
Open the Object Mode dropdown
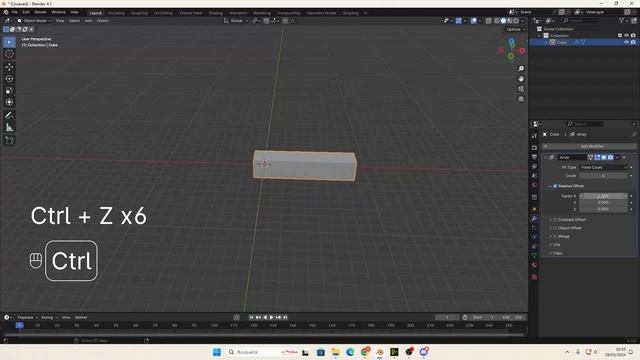34,20
